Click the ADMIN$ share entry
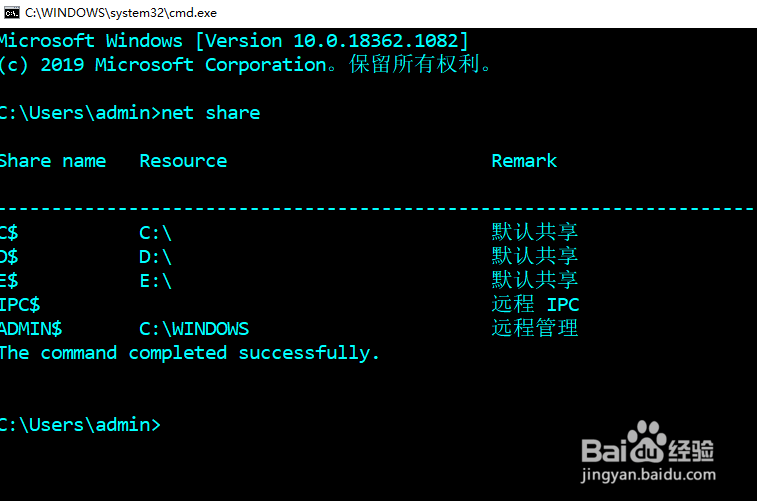This screenshot has height=501, width=757. pyautogui.click(x=31, y=329)
